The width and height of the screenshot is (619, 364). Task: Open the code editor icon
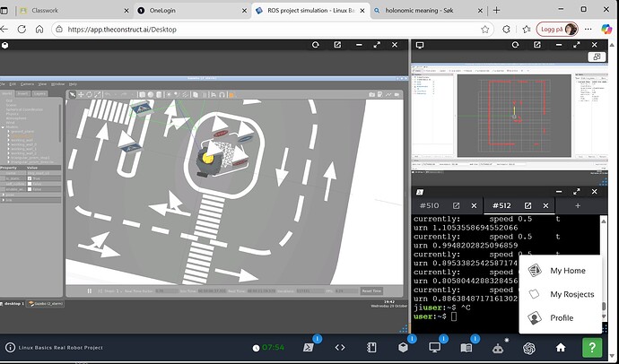point(340,348)
